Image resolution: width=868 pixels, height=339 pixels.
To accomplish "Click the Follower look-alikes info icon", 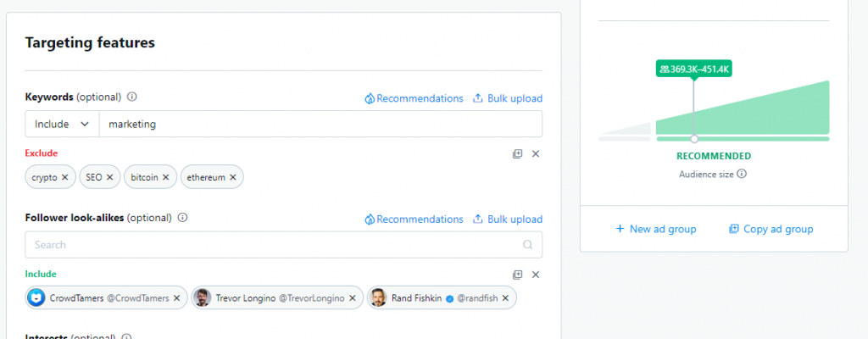I will pos(183,218).
